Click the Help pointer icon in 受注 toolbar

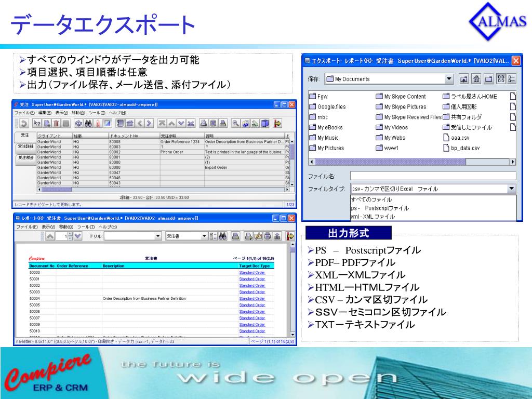click(37, 124)
